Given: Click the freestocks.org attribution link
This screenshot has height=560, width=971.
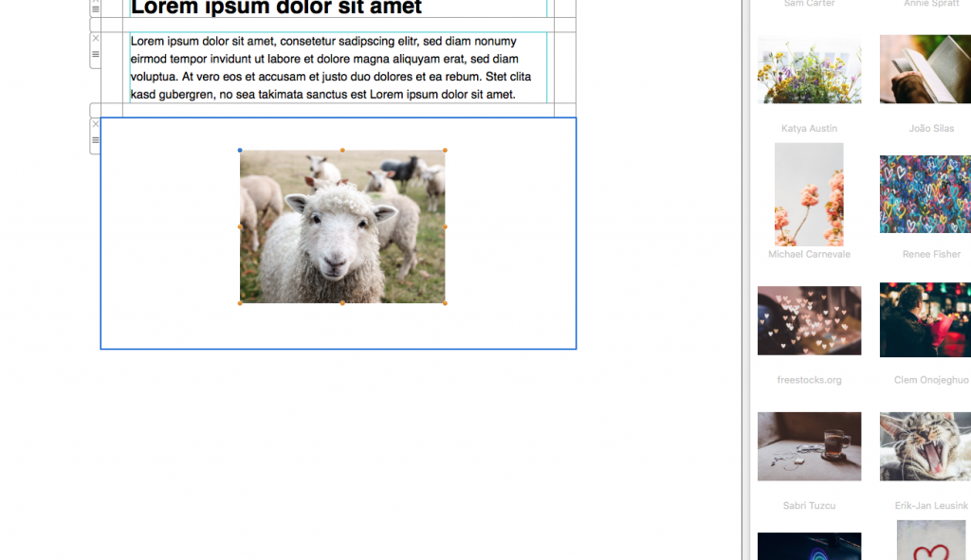Looking at the screenshot, I should (809, 379).
